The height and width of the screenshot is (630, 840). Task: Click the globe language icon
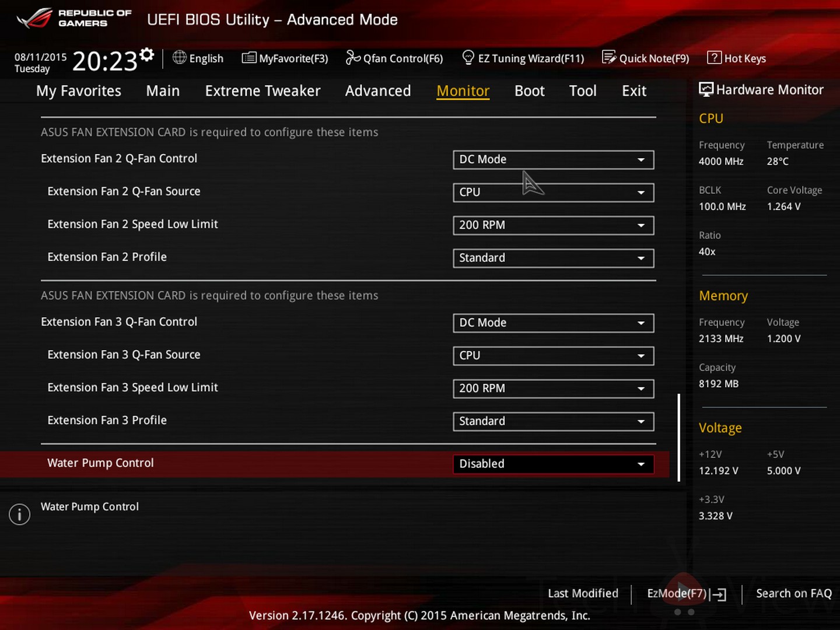pos(180,58)
